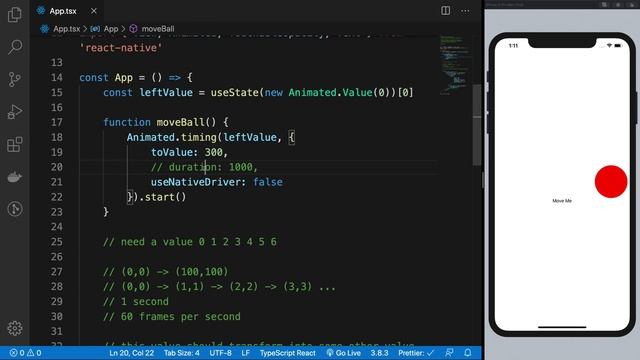
Task: Click comment '// need a value 0 1 2 3 4 5 6'
Action: 190,242
